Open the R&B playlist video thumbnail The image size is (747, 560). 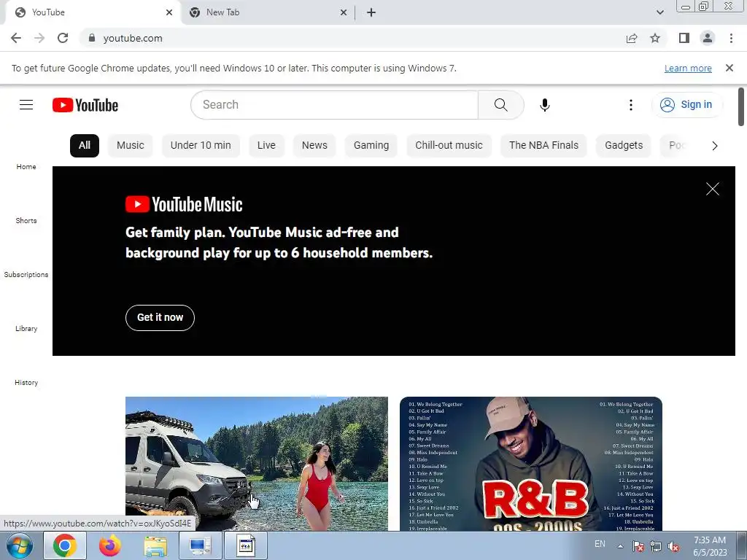point(531,463)
